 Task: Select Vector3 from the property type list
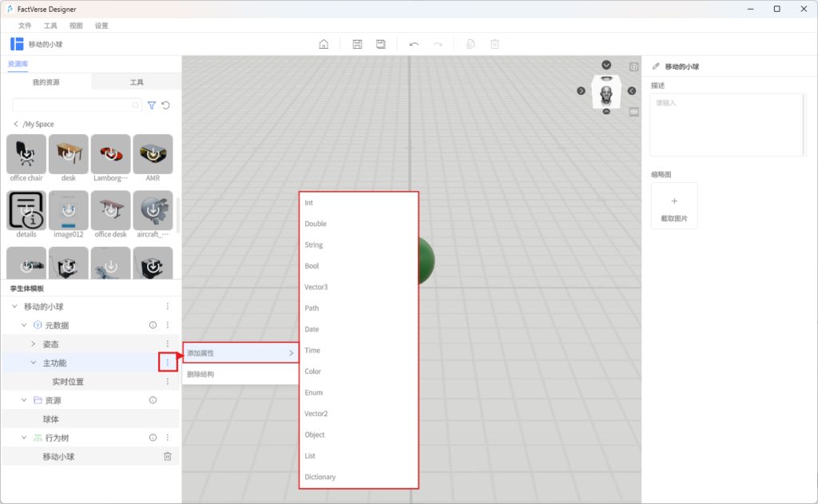[316, 287]
